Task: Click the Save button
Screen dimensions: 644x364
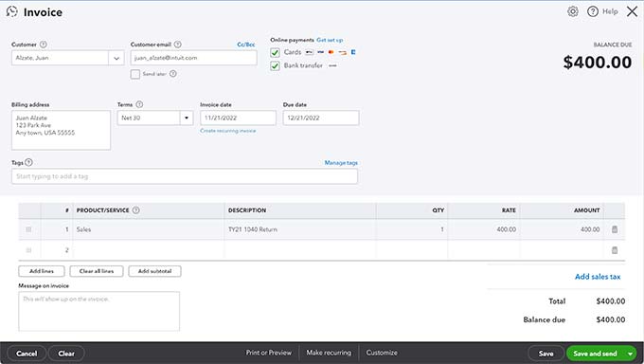Action: click(546, 354)
